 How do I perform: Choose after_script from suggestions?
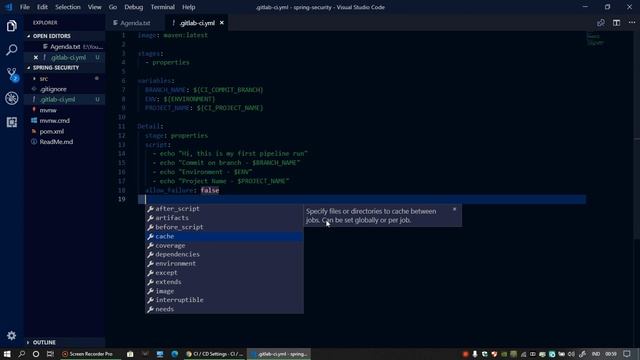224,209
